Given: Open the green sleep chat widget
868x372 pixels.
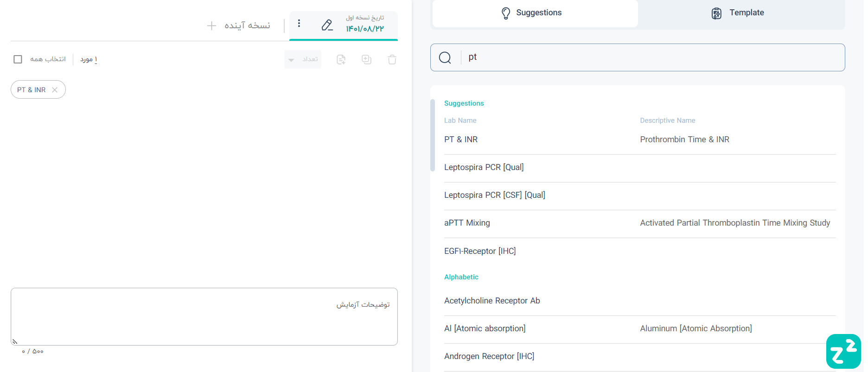Looking at the screenshot, I should pyautogui.click(x=843, y=351).
